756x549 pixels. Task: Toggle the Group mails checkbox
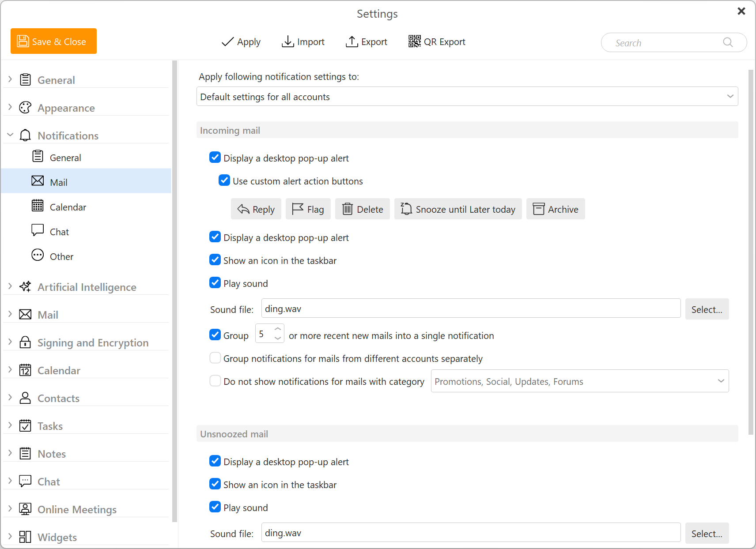(215, 335)
